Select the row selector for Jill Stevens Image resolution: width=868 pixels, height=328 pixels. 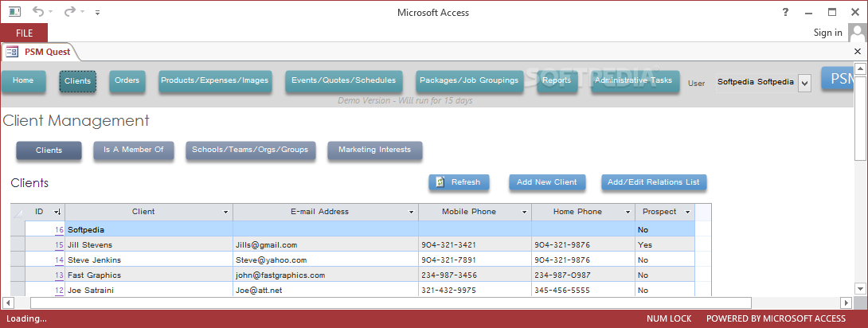pos(18,244)
